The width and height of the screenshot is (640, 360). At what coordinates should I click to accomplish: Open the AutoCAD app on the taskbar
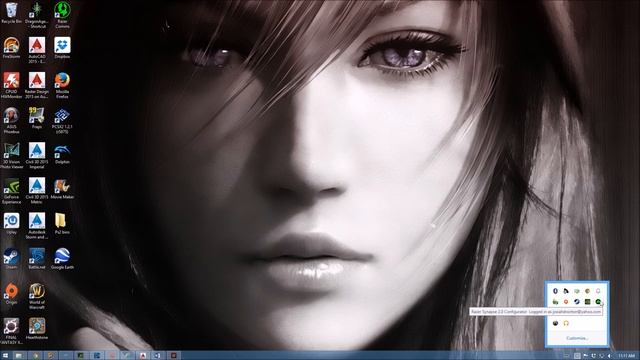click(x=143, y=356)
